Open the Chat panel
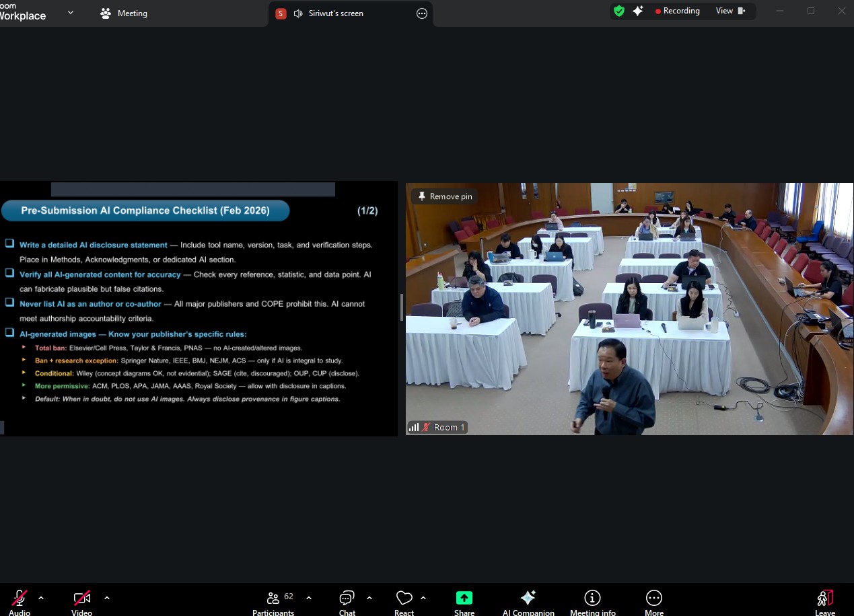The height and width of the screenshot is (616, 854). [x=347, y=598]
